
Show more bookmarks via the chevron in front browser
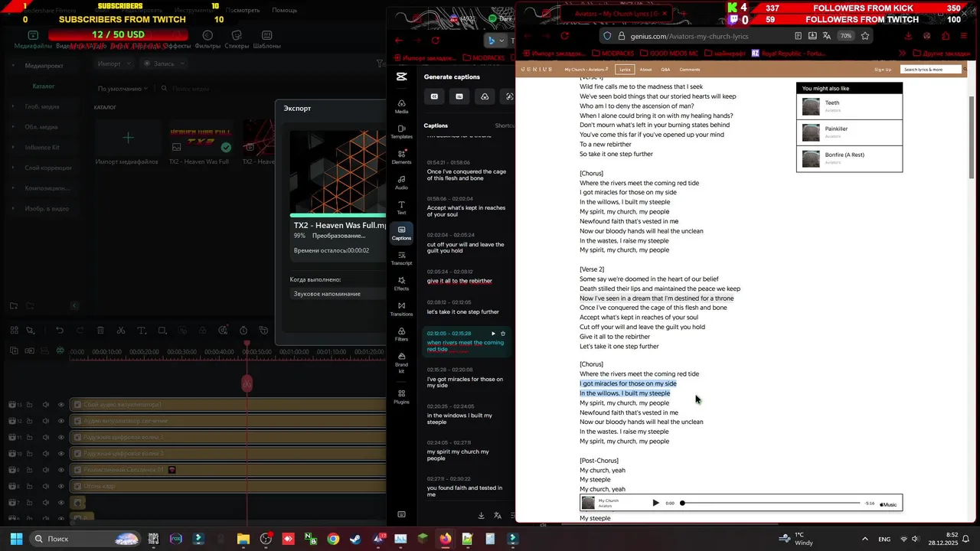click(903, 54)
